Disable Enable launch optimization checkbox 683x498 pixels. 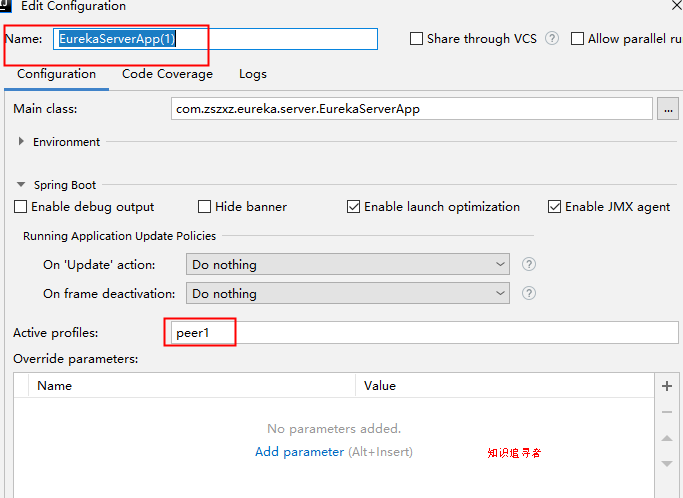354,207
